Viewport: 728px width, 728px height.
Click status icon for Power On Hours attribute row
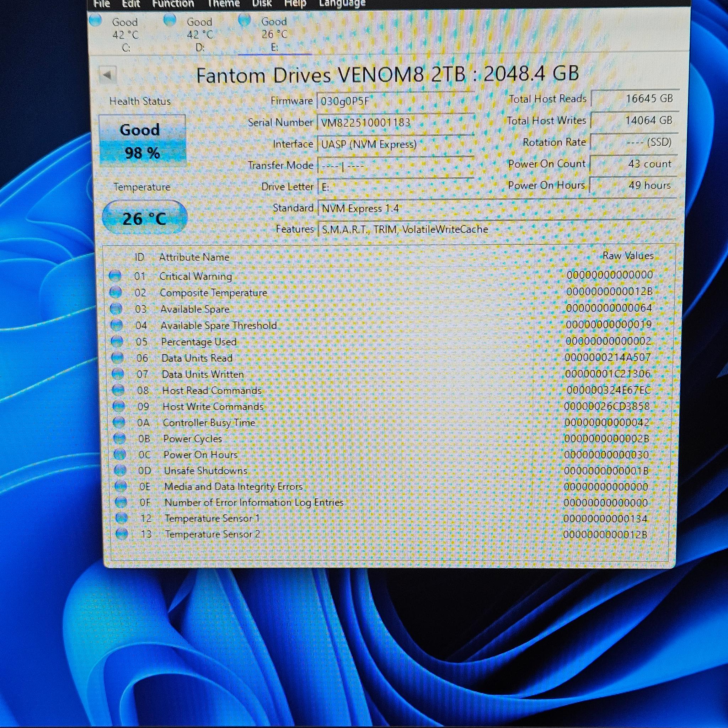(120, 454)
